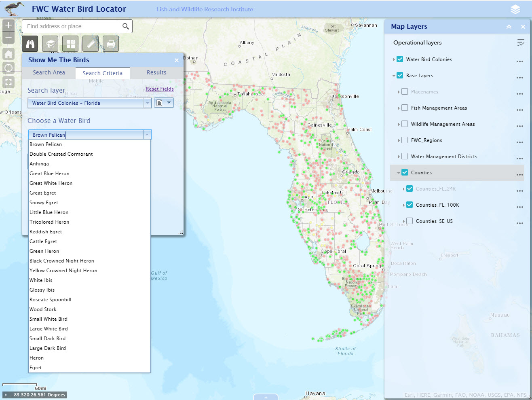Click the operational layers filter icon
Viewport: 532px width, 400px height.
521,42
